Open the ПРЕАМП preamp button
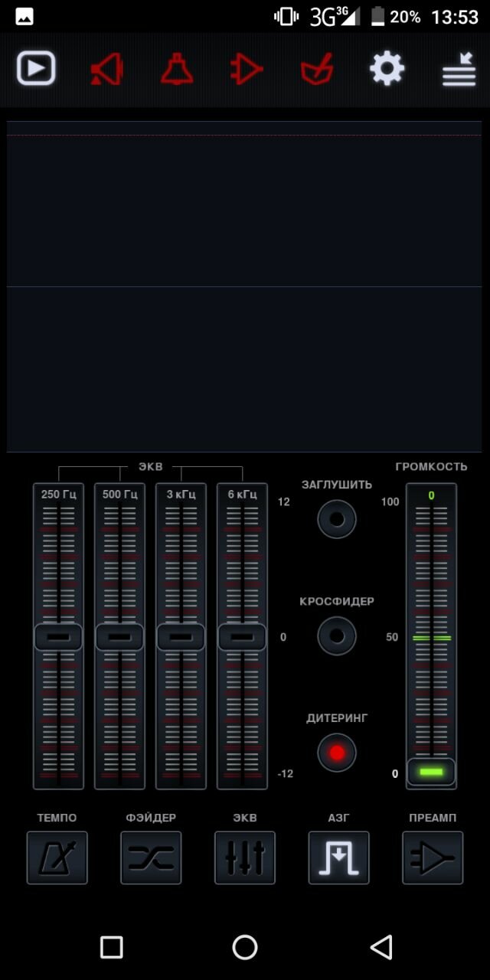Image resolution: width=490 pixels, height=980 pixels. (x=433, y=857)
